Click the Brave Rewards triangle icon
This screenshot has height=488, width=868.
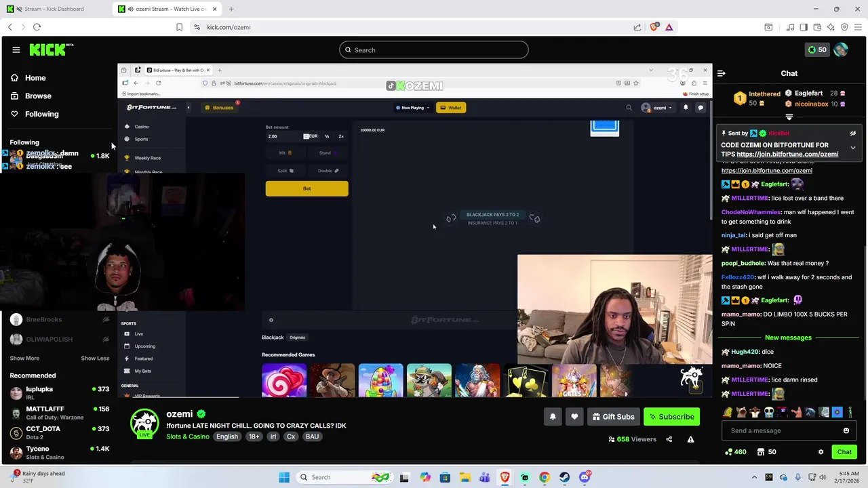(x=669, y=27)
